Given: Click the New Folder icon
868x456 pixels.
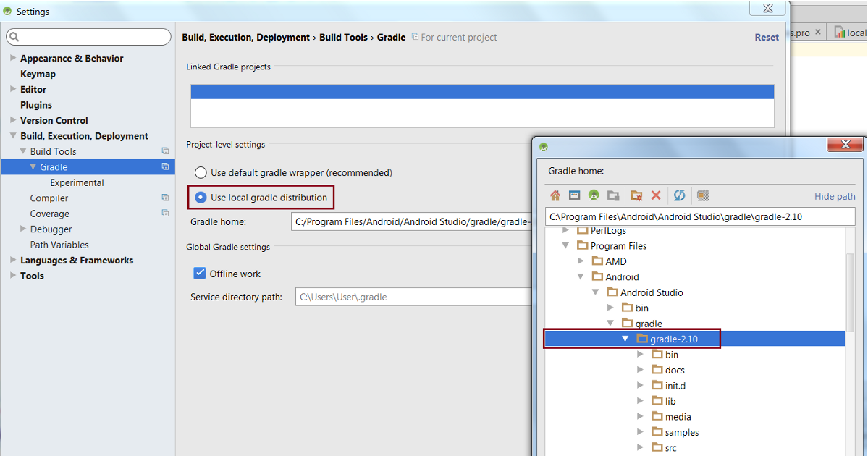Looking at the screenshot, I should (636, 195).
